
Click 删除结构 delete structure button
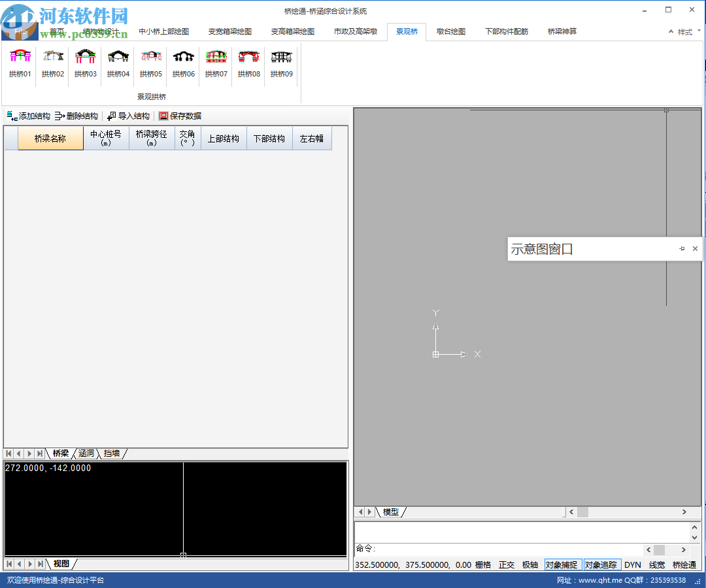(x=76, y=116)
